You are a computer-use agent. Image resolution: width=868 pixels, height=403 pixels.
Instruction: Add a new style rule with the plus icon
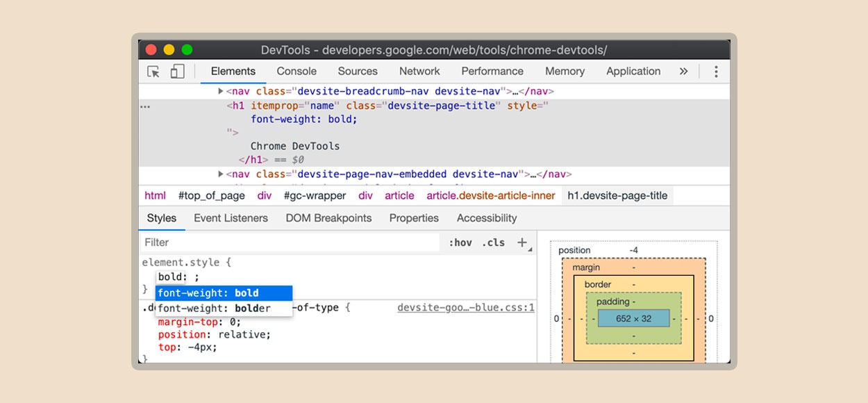[x=522, y=242]
